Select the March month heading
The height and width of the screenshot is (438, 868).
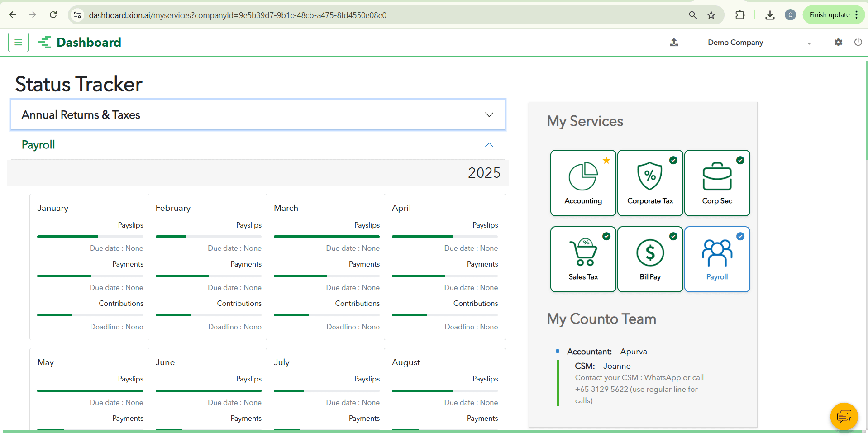[x=286, y=208]
